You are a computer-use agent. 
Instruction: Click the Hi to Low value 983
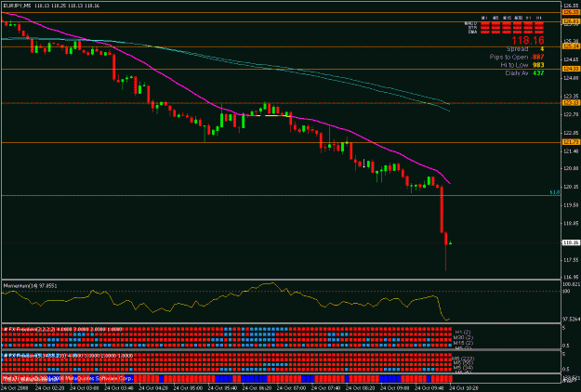(538, 65)
